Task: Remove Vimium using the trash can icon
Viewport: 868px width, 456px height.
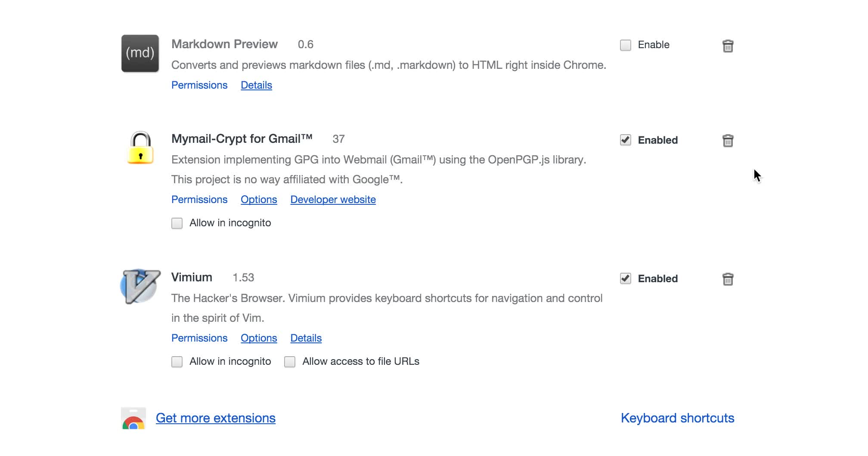Action: pos(728,279)
